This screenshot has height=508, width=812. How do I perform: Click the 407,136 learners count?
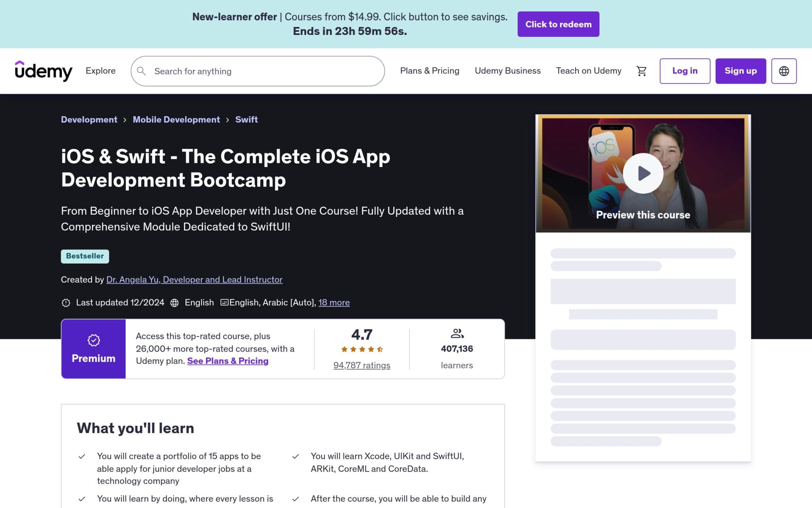(x=457, y=349)
